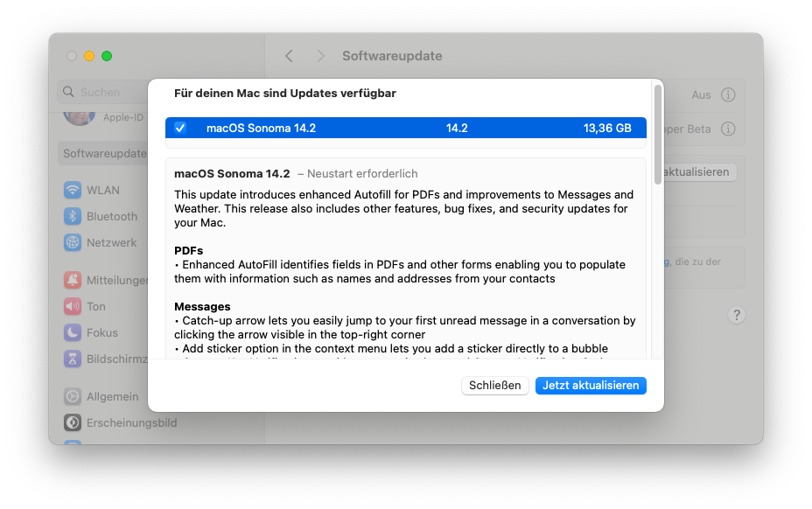The height and width of the screenshot is (509, 812).
Task: Click the Softwareupdate window title
Action: point(392,56)
